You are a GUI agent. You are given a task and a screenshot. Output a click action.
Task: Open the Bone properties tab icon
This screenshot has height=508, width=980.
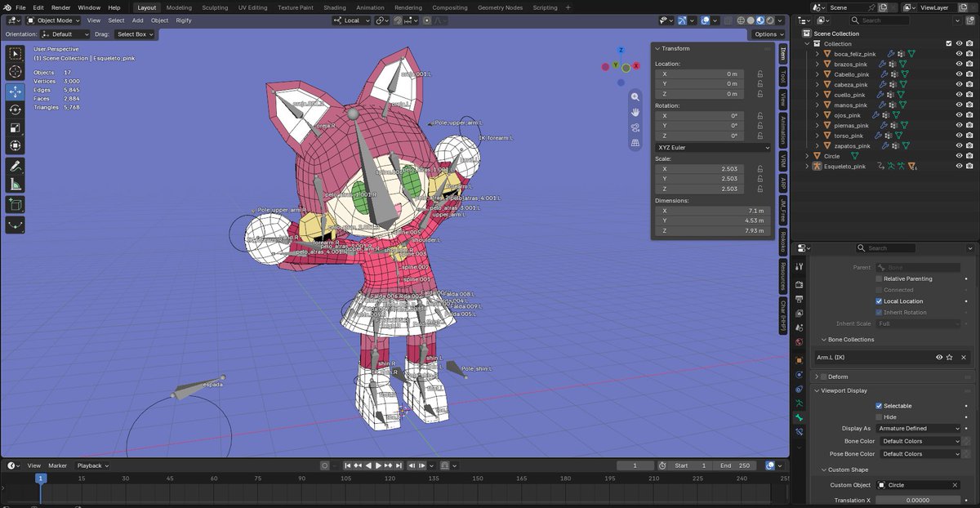[x=800, y=417]
